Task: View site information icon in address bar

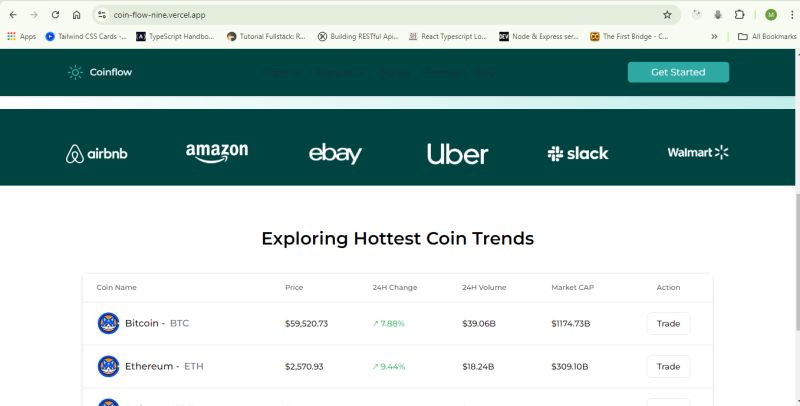Action: pos(102,15)
